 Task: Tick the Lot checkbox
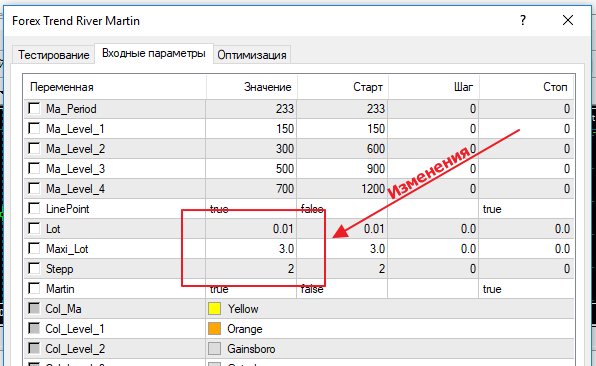[x=34, y=228]
